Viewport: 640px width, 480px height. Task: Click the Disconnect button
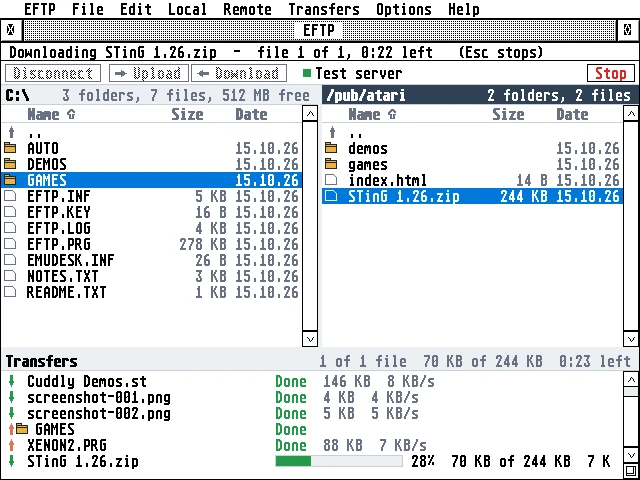coord(53,73)
